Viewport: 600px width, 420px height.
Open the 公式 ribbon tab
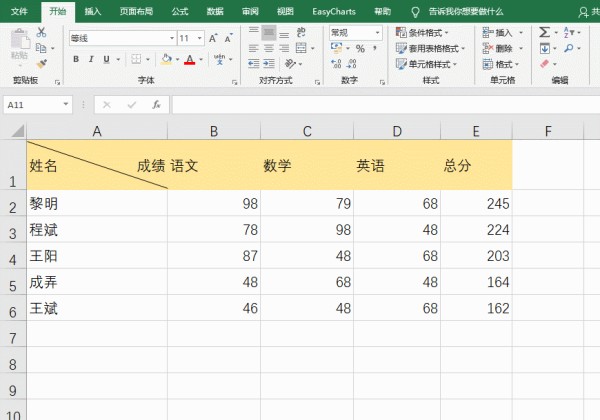(x=179, y=10)
